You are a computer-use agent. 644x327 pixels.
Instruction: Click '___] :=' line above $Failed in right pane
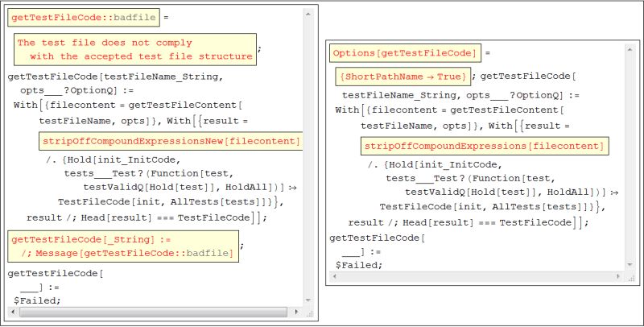(x=361, y=251)
